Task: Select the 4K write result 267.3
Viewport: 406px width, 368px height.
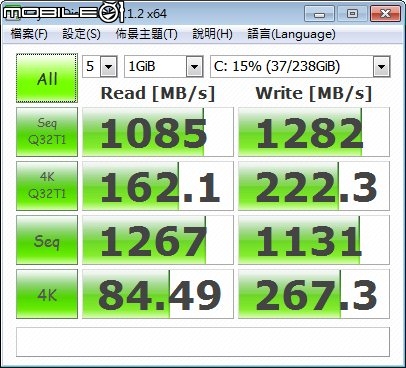Action: tap(314, 294)
